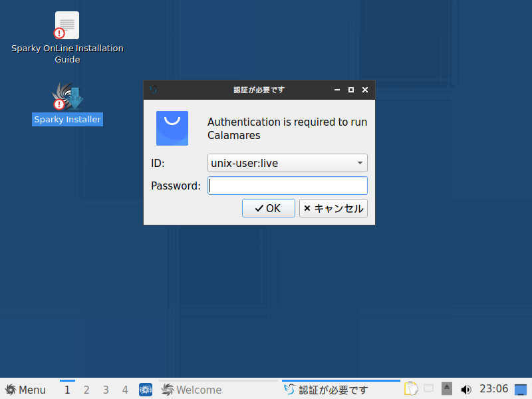This screenshot has width=532, height=399.
Task: Switch to workspace 1 in the pager
Action: pos(67,390)
